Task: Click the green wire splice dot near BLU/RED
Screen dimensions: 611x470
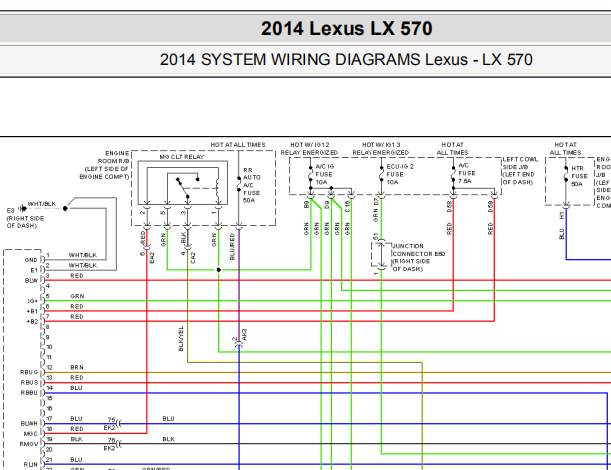Action: tap(219, 270)
